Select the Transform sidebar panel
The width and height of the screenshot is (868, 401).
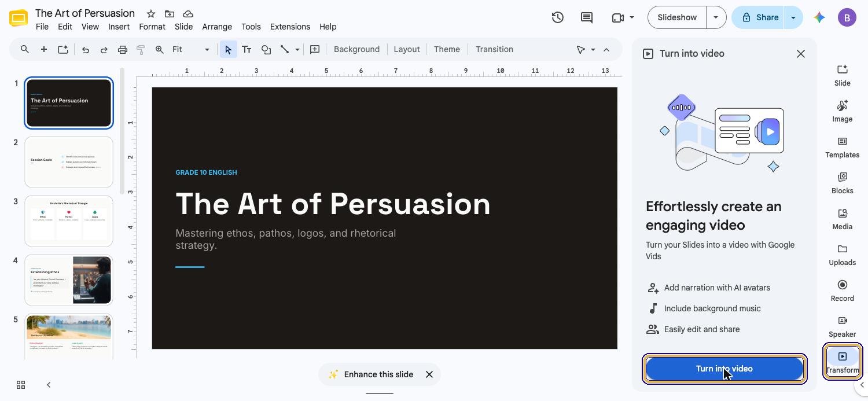click(842, 362)
